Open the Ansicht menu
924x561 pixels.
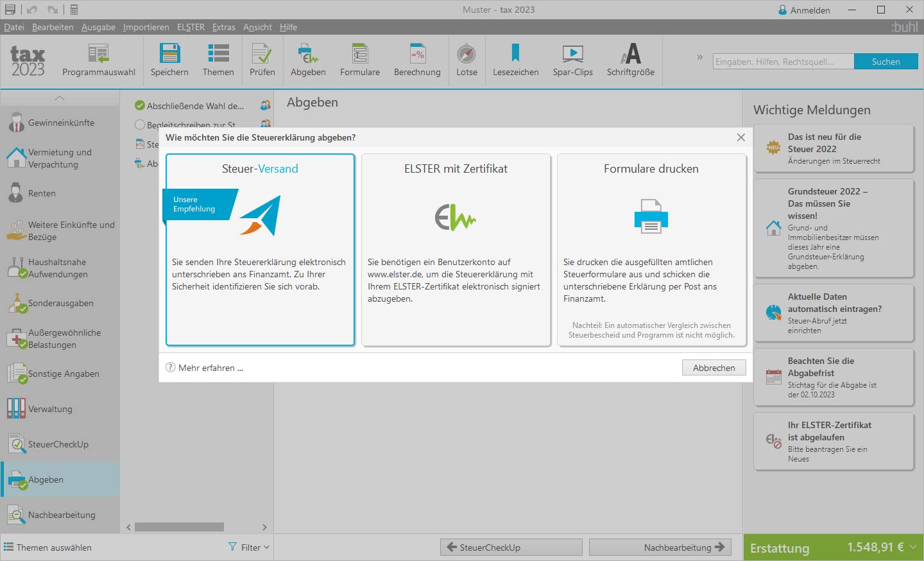[x=257, y=27]
